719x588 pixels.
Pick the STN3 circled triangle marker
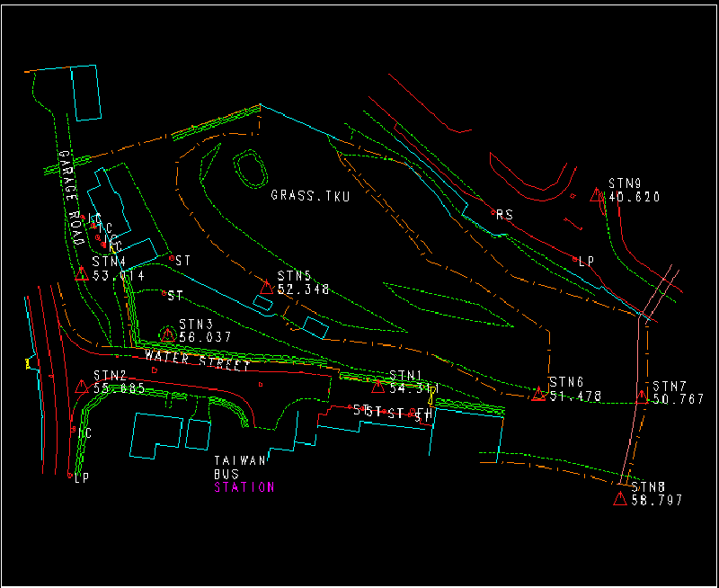pyautogui.click(x=168, y=334)
